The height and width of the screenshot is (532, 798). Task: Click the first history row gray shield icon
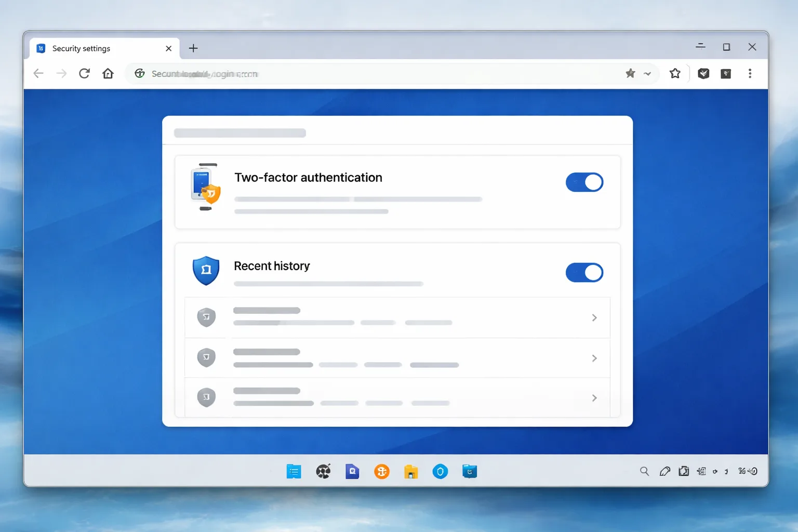[x=206, y=317]
